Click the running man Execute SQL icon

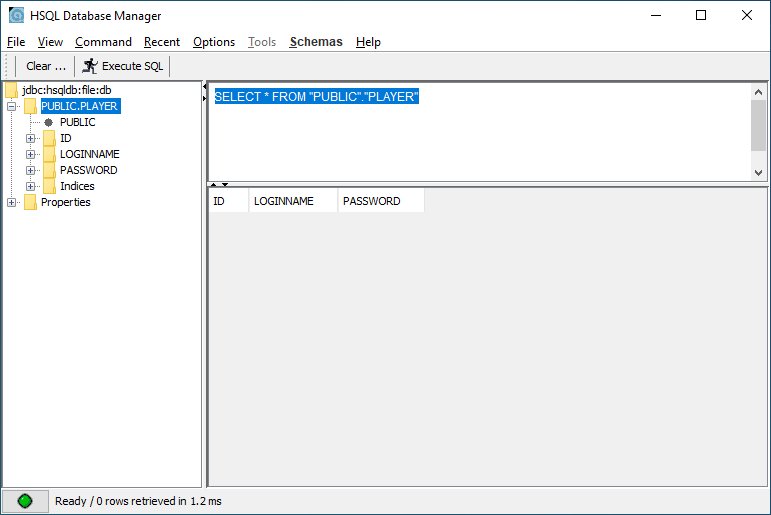[90, 66]
